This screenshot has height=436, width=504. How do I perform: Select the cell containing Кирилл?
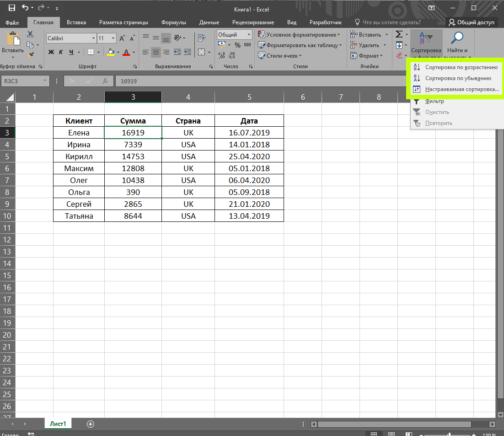tap(79, 156)
